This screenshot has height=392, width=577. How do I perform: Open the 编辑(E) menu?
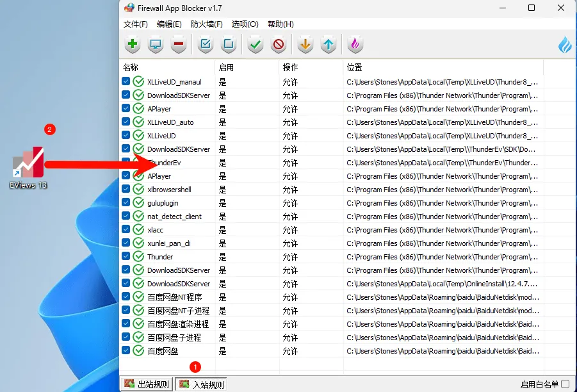tap(169, 24)
